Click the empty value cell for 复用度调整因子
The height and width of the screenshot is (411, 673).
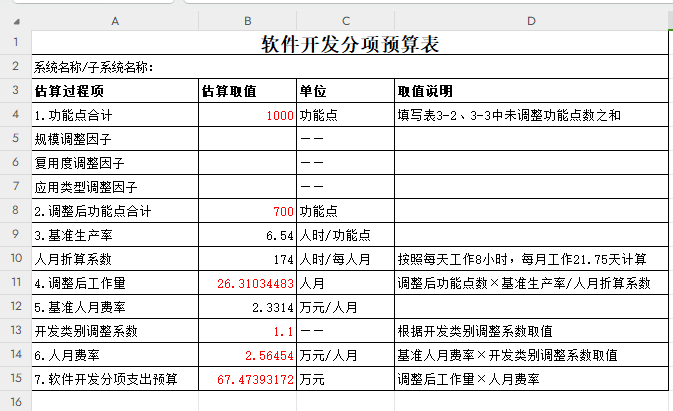248,163
